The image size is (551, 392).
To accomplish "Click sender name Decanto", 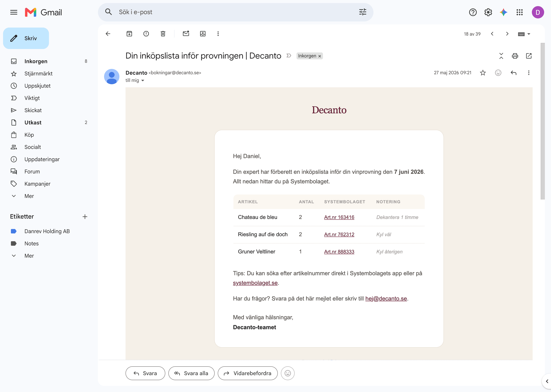I will pos(136,73).
